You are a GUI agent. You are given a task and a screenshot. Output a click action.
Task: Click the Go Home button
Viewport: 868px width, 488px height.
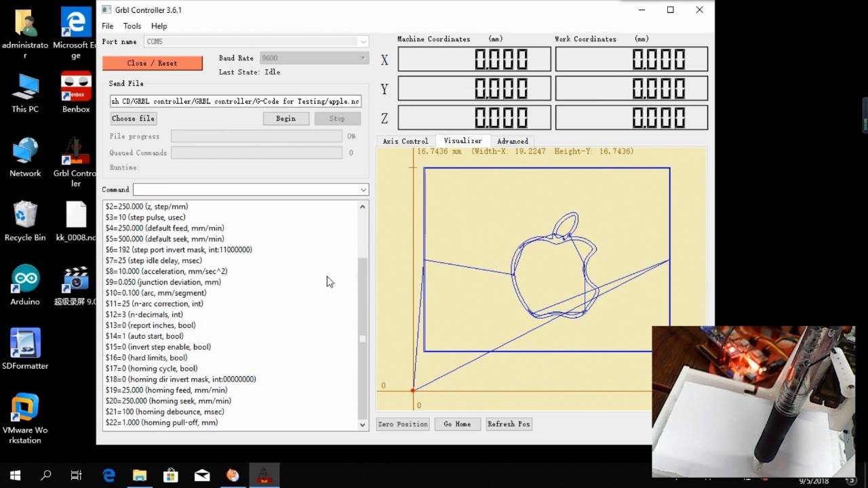tap(457, 424)
